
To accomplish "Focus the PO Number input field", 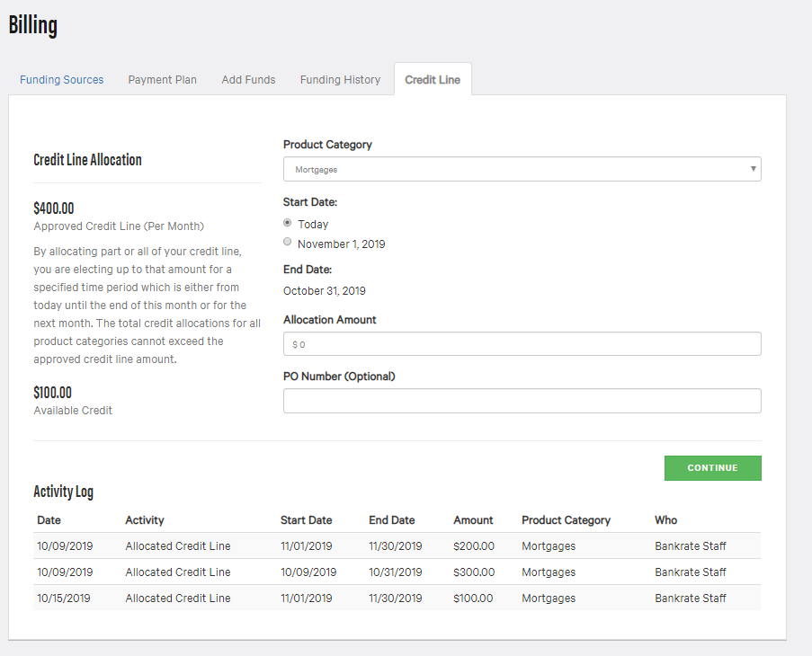I will (522, 401).
